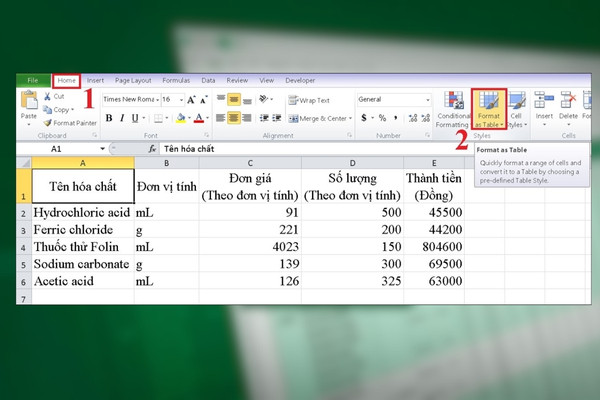Open the Font dialog launcher
This screenshot has width=600, height=400.
[207, 135]
